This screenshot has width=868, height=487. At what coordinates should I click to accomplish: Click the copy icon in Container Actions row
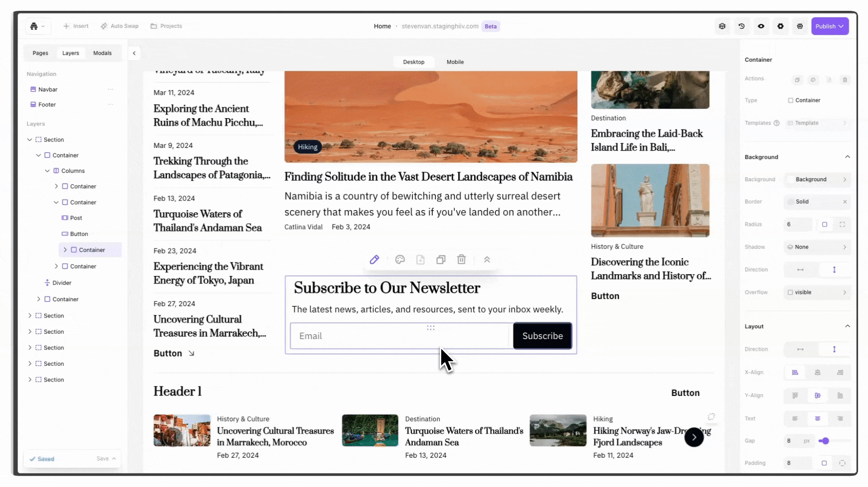(797, 80)
